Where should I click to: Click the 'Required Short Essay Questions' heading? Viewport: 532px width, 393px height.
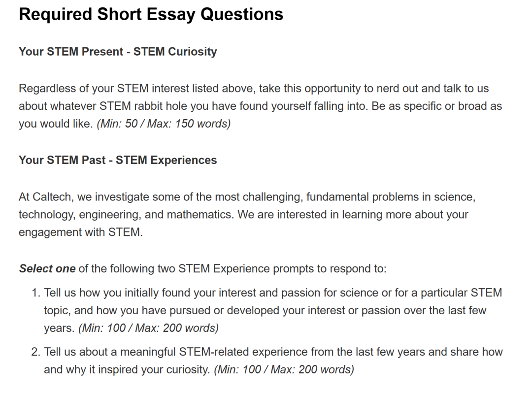coord(151,14)
